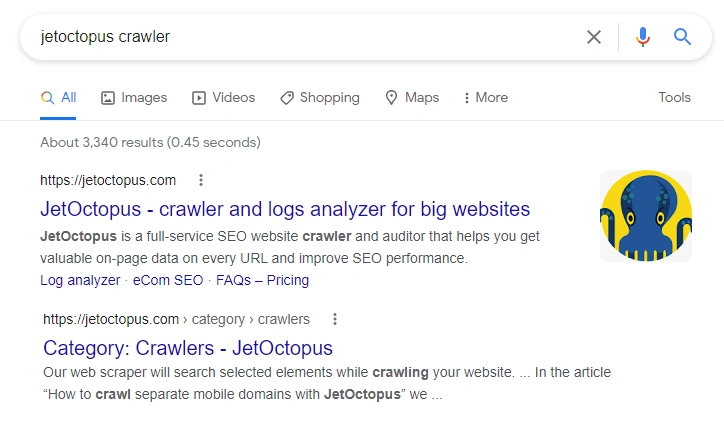Start voice search with the microphone icon
Screen dimensions: 724x423
click(642, 37)
